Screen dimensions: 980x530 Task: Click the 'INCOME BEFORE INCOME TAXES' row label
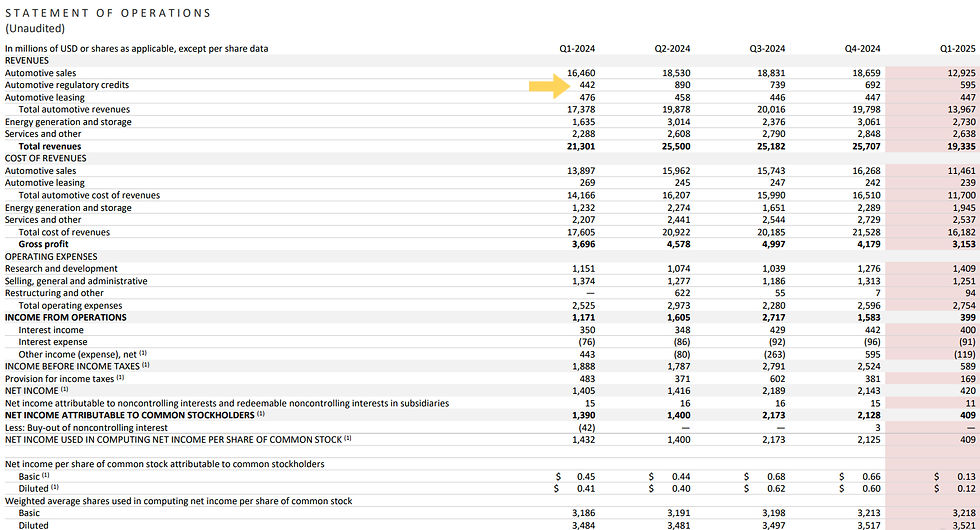[77, 366]
